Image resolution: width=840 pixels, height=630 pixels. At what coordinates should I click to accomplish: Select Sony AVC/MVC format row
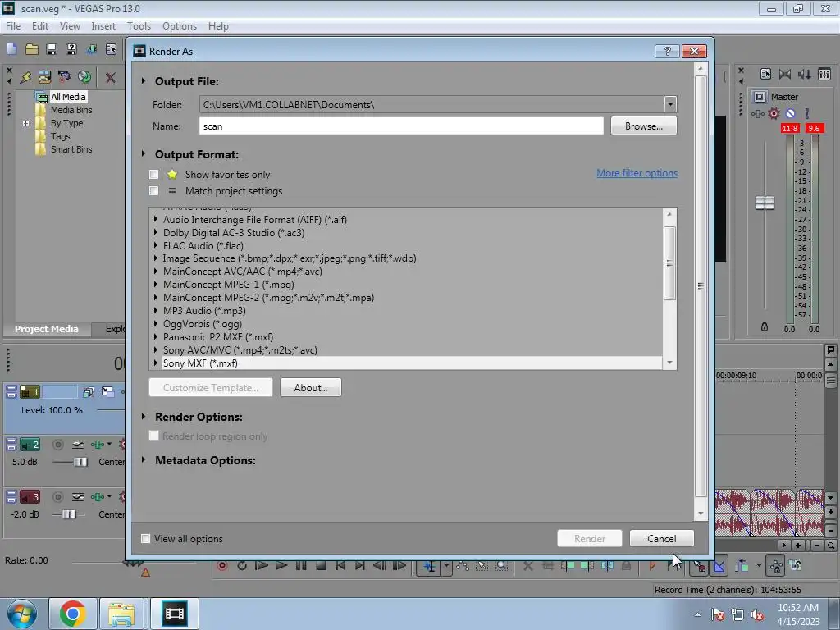412,349
